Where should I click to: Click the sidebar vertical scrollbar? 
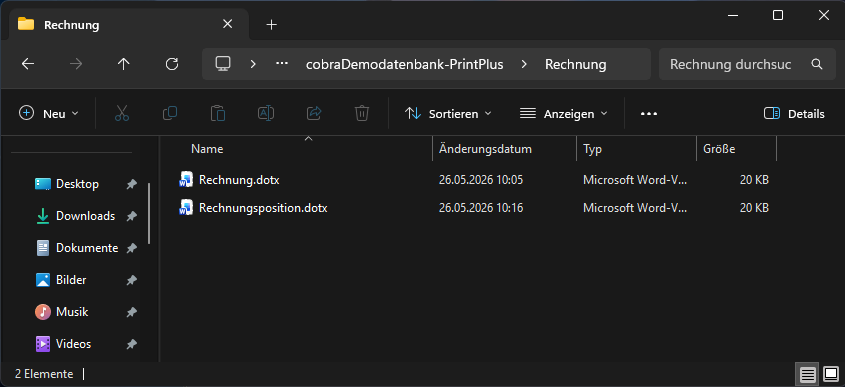149,213
